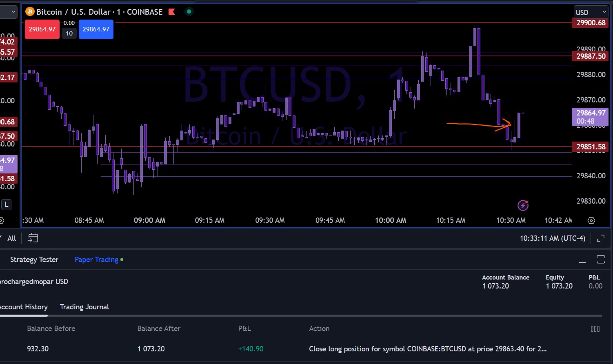The image size is (613, 364).
Task: Open the Account History column settings icon
Action: tap(595, 329)
